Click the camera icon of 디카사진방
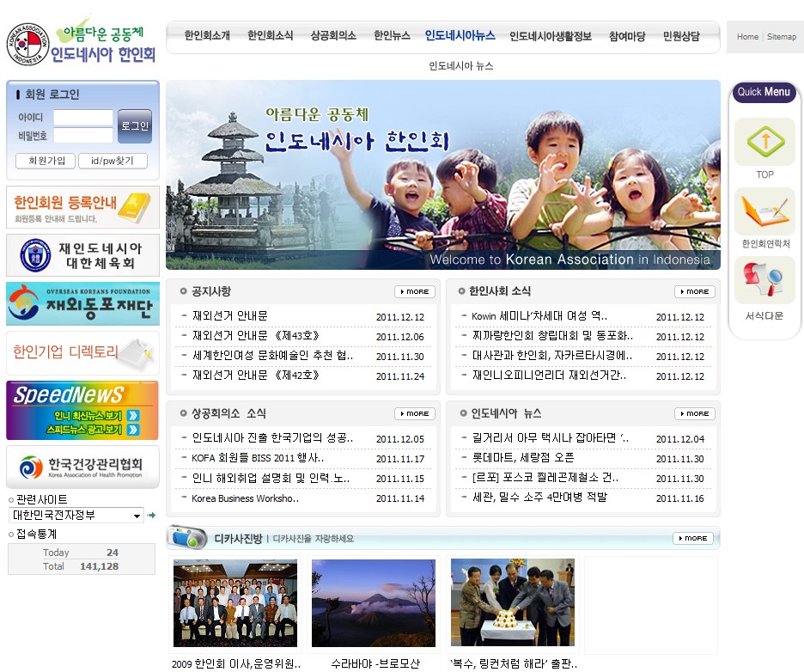This screenshot has width=804, height=672. click(187, 537)
